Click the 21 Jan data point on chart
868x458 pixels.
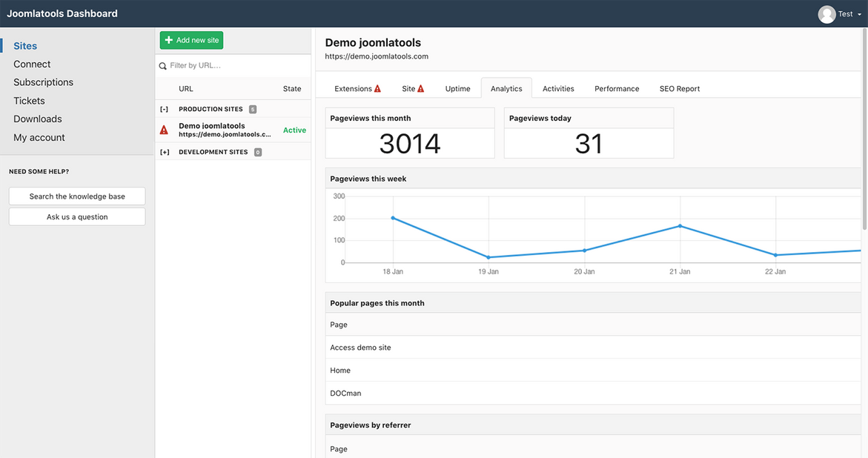click(x=680, y=226)
